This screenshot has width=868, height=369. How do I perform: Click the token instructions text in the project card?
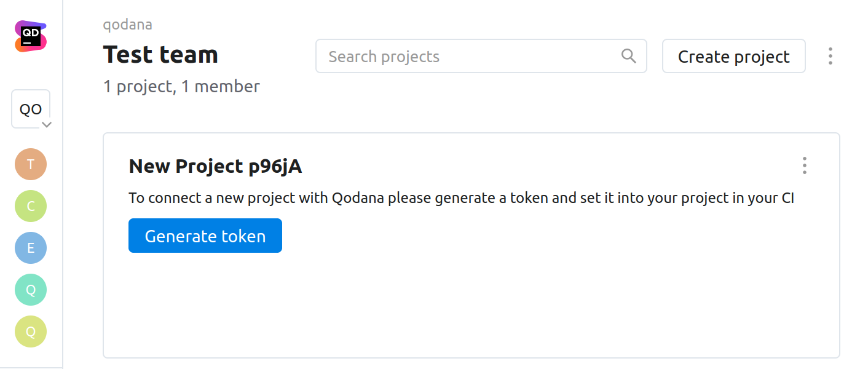pos(461,199)
